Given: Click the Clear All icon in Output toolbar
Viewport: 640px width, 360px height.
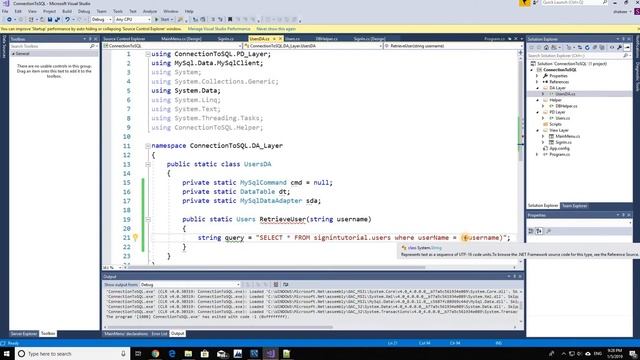Looking at the screenshot, I should click(276, 284).
